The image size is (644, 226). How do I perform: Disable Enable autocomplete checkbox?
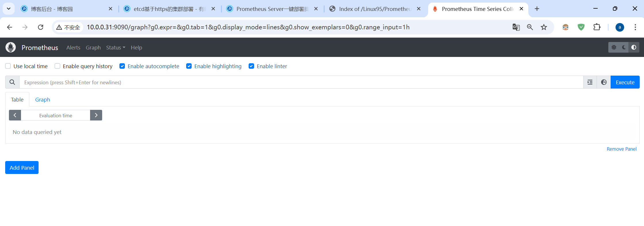pyautogui.click(x=122, y=66)
